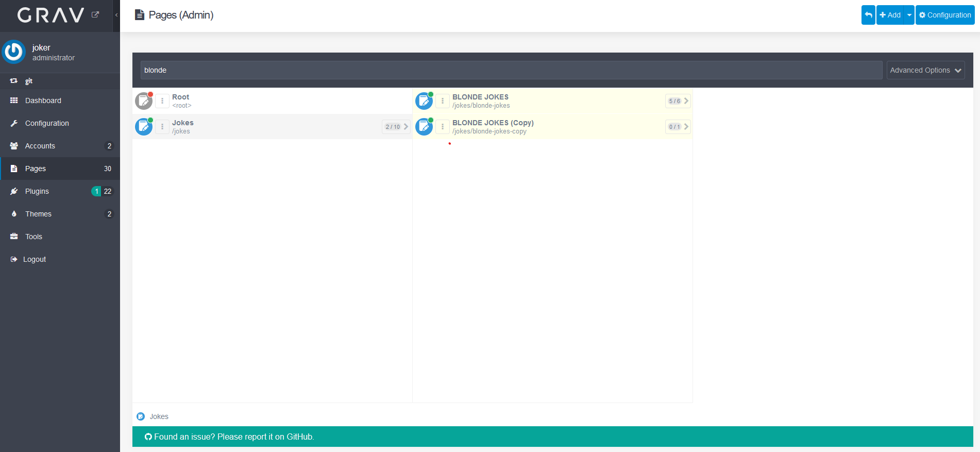980x452 pixels.
Task: Click the Add page button
Action: [x=890, y=15]
